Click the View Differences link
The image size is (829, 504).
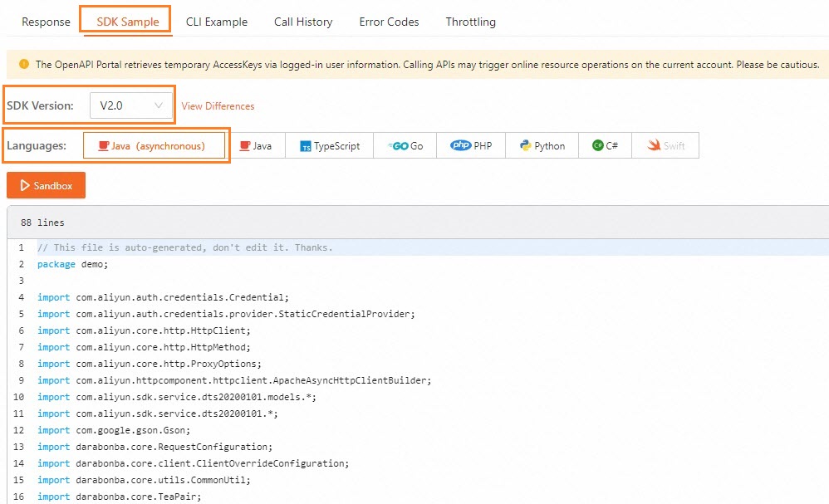[218, 106]
